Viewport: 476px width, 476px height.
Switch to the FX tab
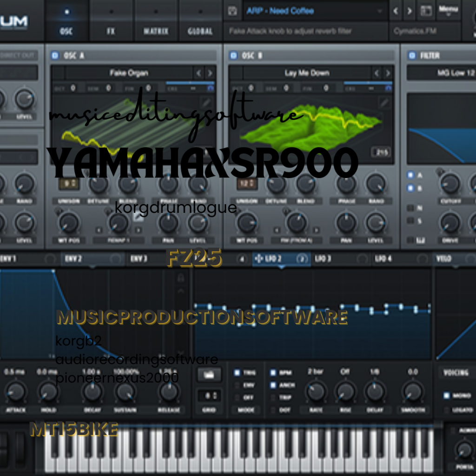click(x=111, y=21)
